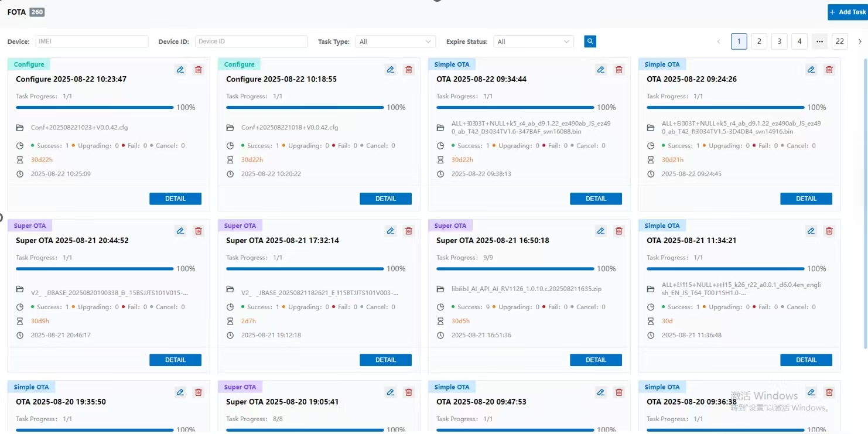The image size is (868, 434).
Task: Open DETAIL for OTA 2025-08-22 09:34:44
Action: pyautogui.click(x=596, y=199)
